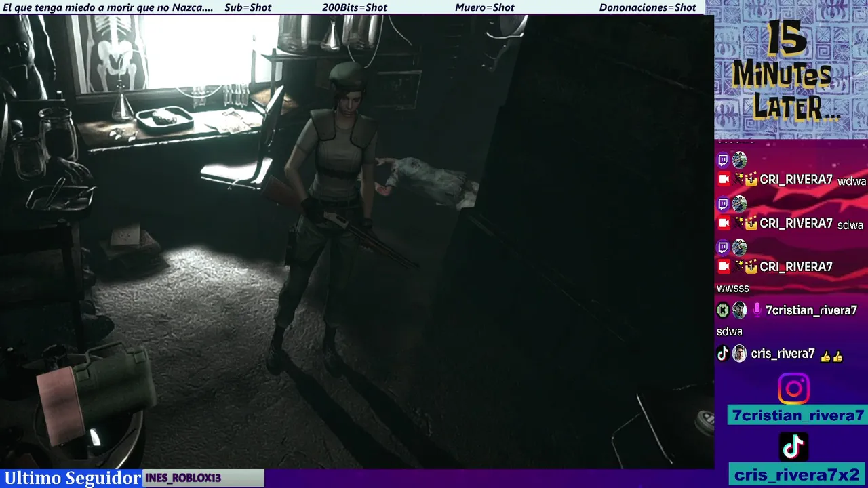Click the large Instagram logo
868x488 pixels.
pos(793,389)
